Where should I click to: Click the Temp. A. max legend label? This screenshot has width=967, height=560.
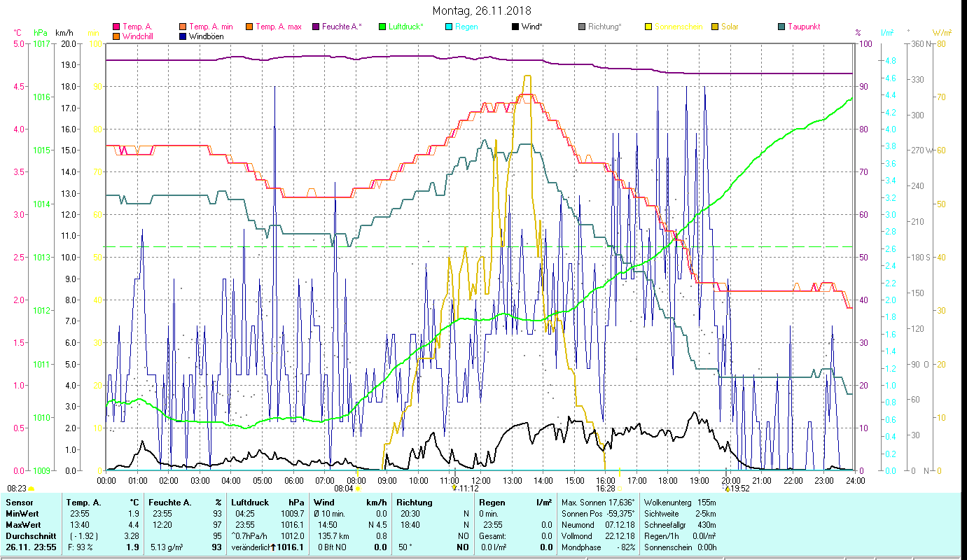pos(278,27)
